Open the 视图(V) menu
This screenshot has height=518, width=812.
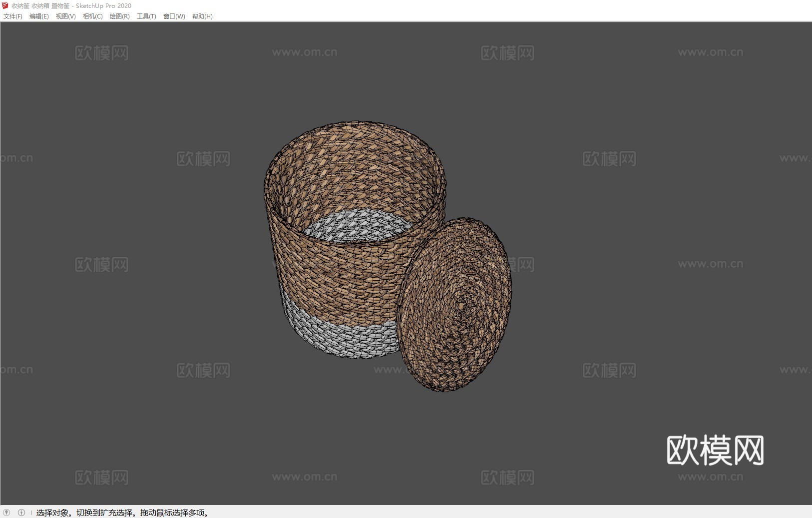[65, 16]
